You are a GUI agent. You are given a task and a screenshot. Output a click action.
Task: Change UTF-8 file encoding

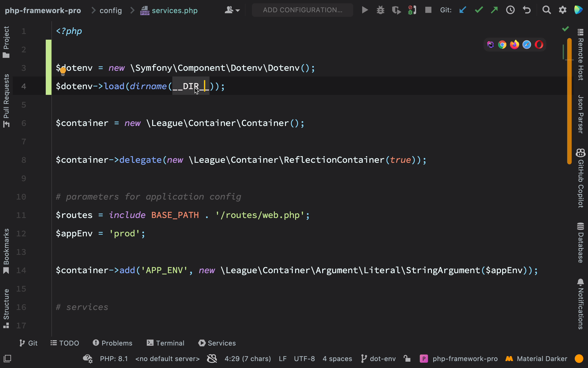point(304,359)
